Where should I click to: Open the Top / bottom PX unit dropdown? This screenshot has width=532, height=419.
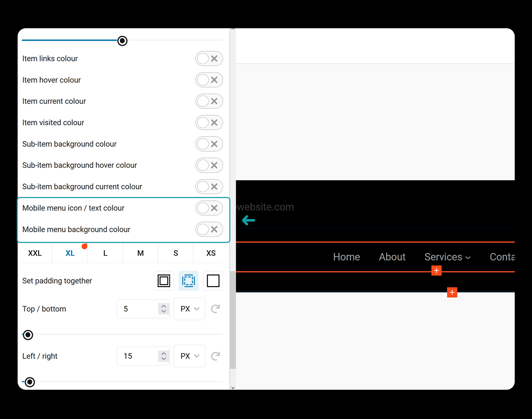pyautogui.click(x=190, y=309)
